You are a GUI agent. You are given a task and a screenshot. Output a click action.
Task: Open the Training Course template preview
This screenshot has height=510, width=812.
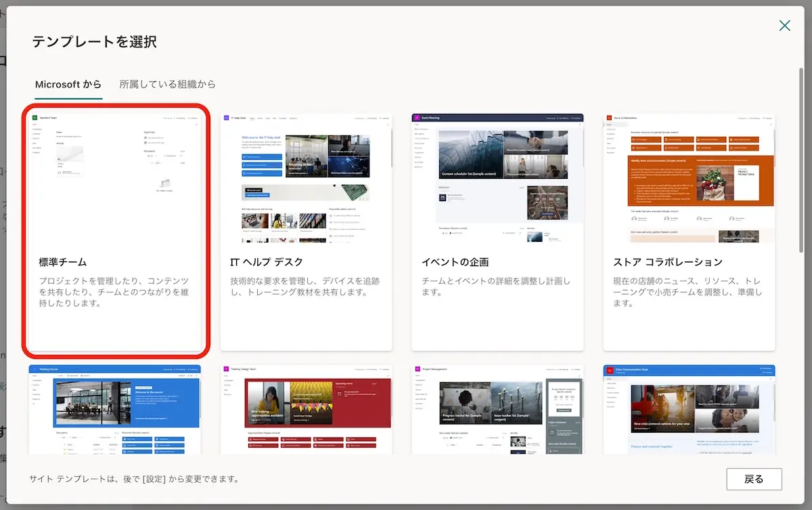115,410
